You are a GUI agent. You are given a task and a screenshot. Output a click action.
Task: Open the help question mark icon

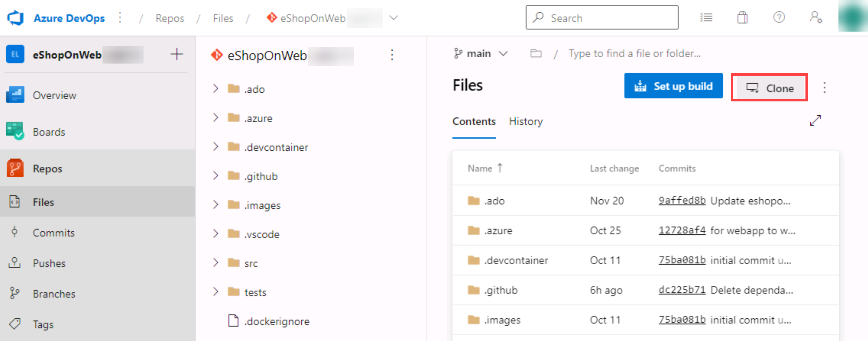pos(779,17)
